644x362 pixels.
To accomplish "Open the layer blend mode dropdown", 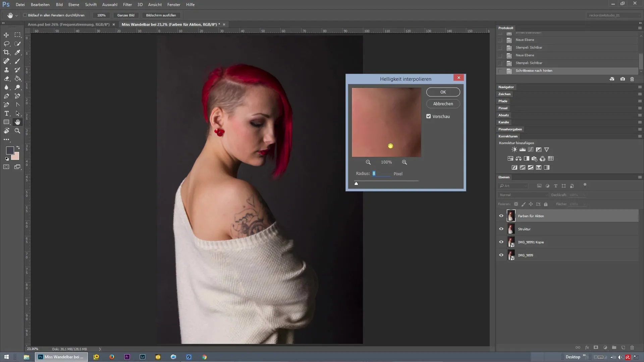I will click(x=523, y=195).
